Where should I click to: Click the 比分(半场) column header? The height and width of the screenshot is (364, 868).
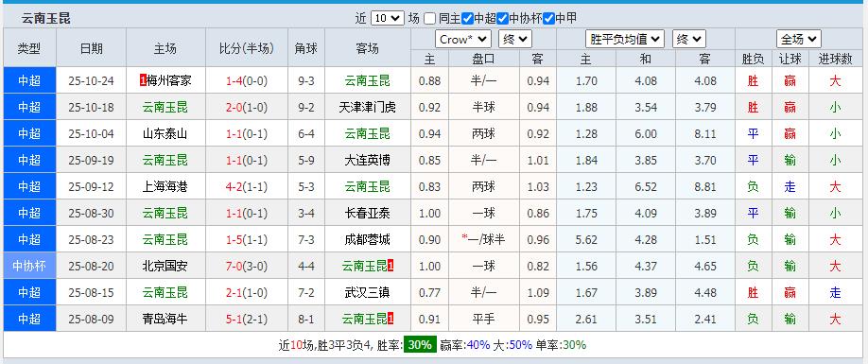[247, 48]
